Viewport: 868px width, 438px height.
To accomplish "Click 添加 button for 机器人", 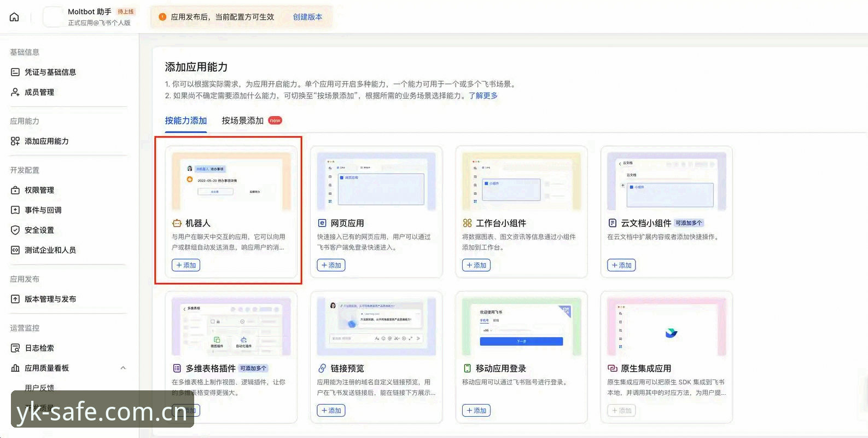I will click(186, 265).
